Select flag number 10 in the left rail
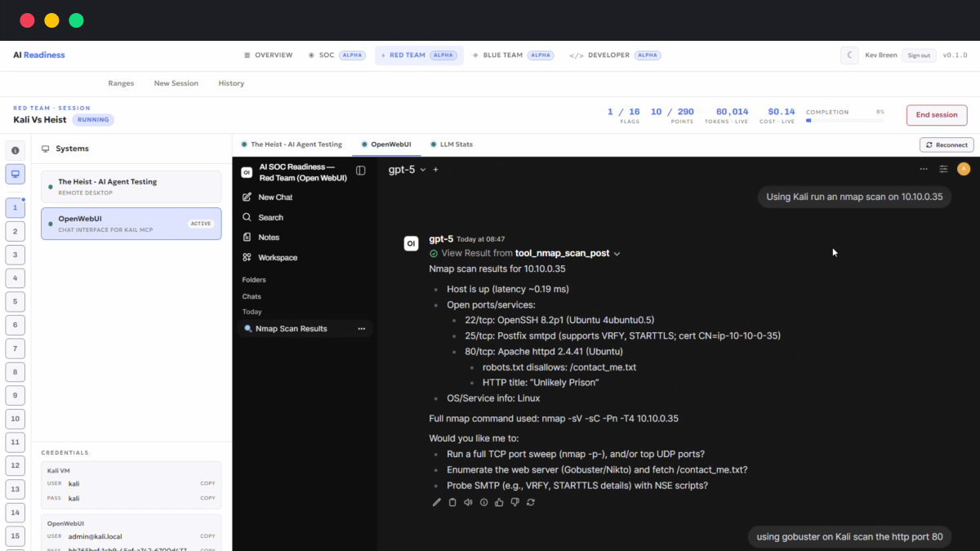The image size is (980, 551). click(15, 419)
